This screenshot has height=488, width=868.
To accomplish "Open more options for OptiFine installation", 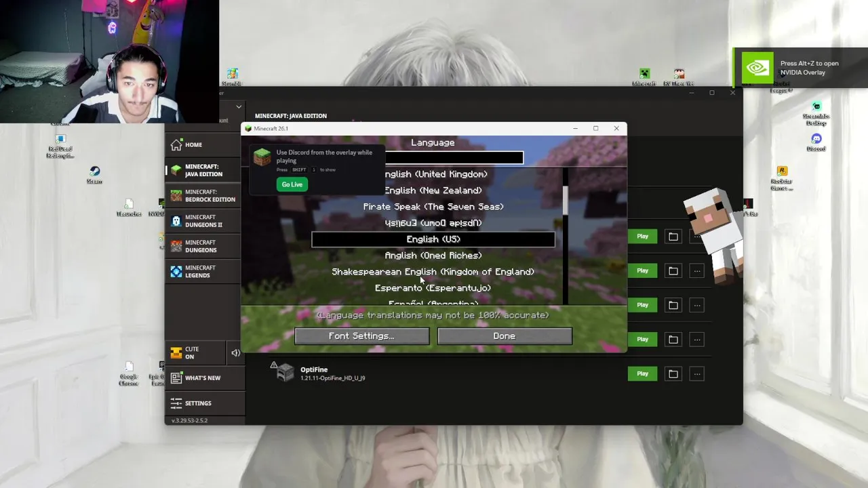I will (x=696, y=373).
